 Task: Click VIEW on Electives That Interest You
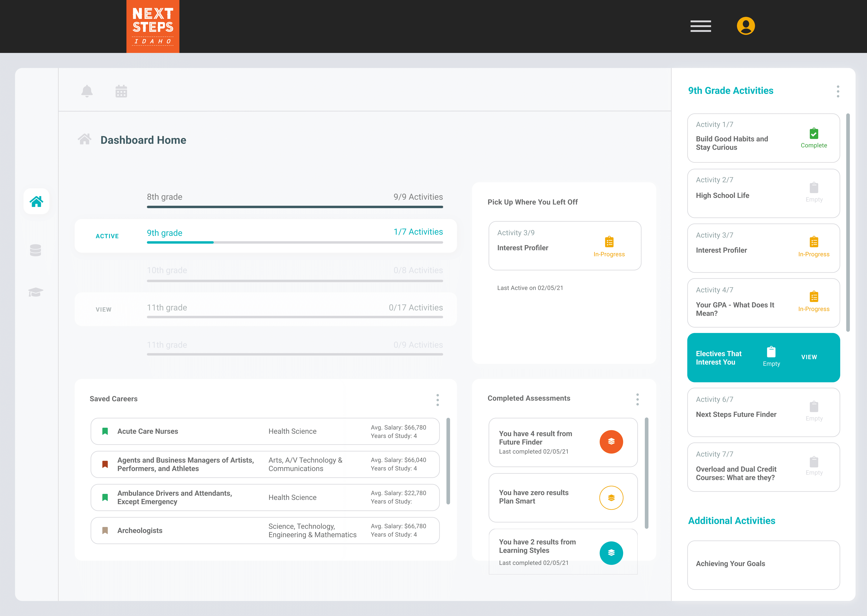tap(809, 357)
